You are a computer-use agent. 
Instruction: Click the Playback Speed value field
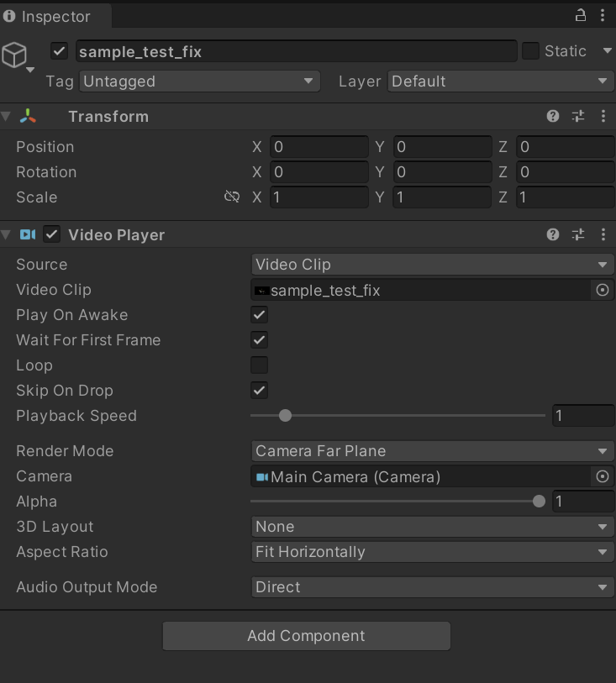583,416
